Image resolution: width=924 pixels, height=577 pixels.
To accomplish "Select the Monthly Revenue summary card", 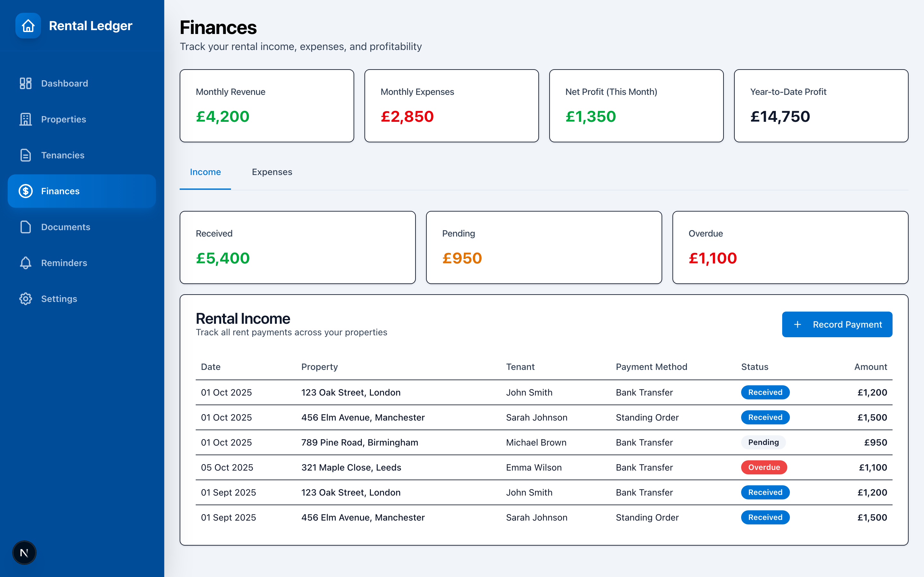I will 267,106.
